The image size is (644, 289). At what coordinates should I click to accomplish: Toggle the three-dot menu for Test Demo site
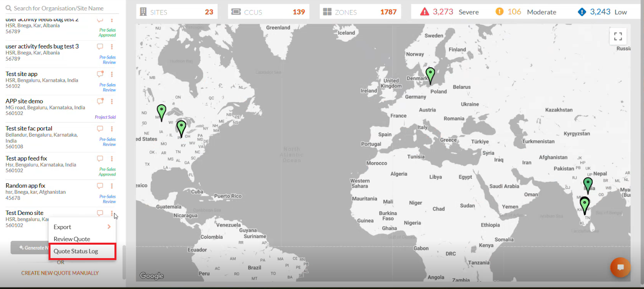pyautogui.click(x=112, y=213)
